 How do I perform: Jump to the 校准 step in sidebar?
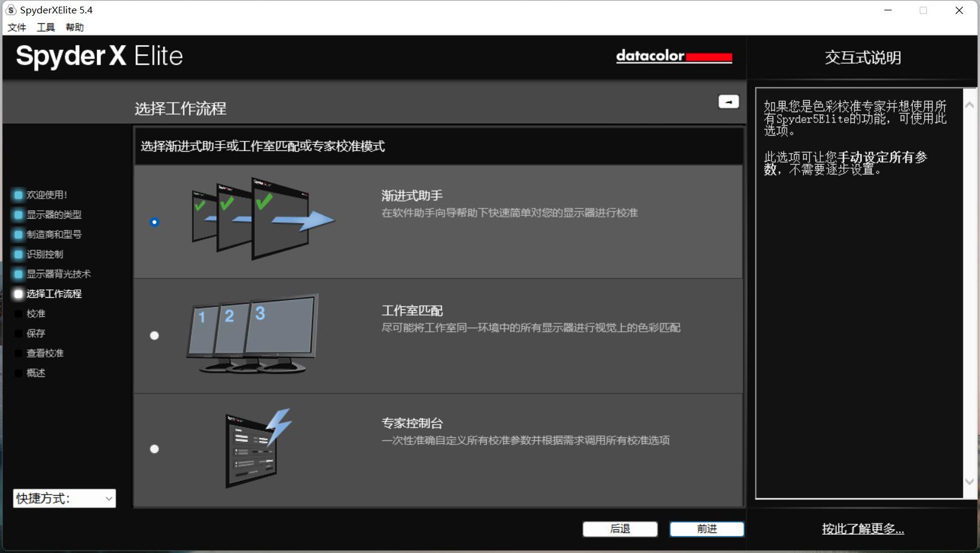click(x=18, y=313)
